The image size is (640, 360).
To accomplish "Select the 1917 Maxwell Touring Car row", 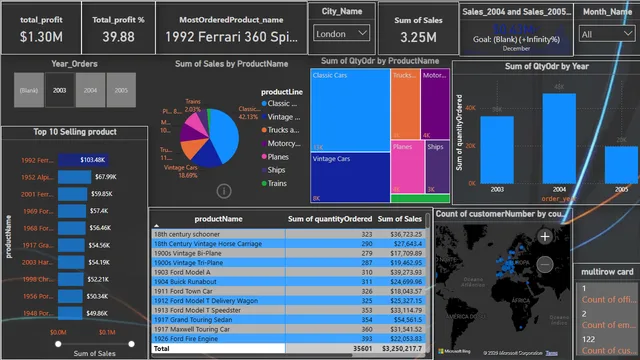I will click(289, 329).
